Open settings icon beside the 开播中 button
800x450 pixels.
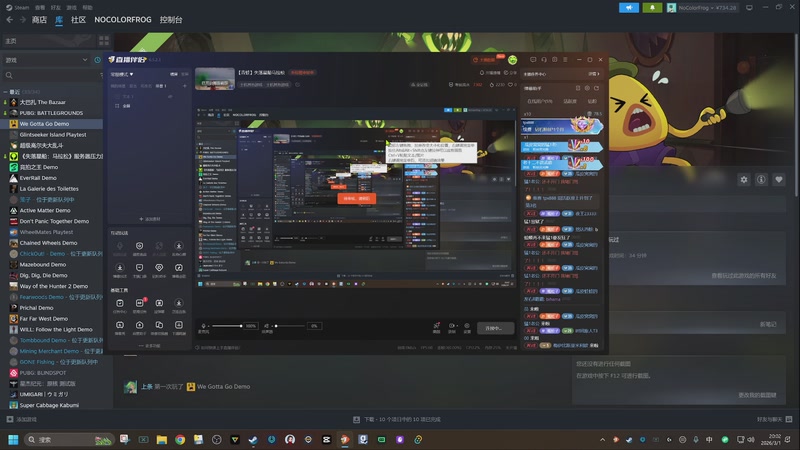click(466, 326)
